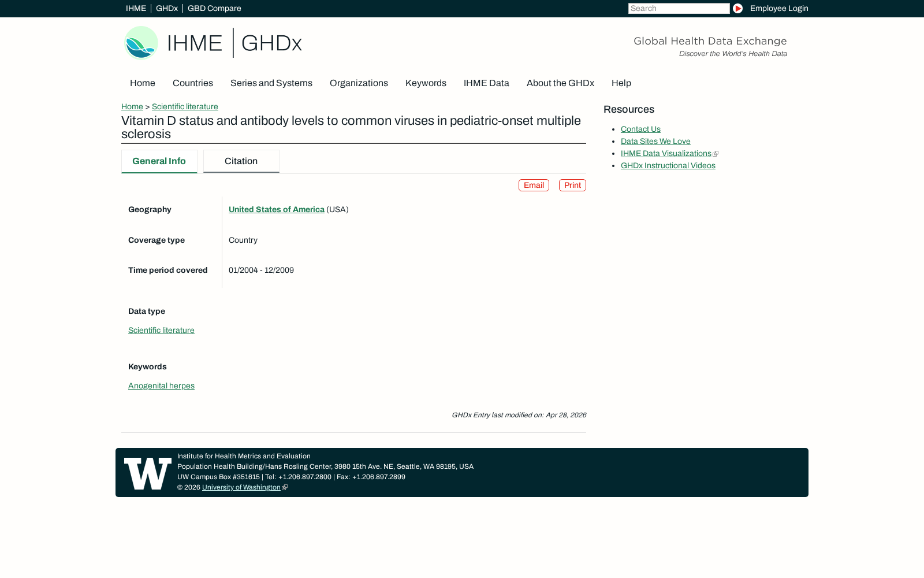Open GBD Compare from the top bar
Screen dimensions: 924x578
click(214, 9)
